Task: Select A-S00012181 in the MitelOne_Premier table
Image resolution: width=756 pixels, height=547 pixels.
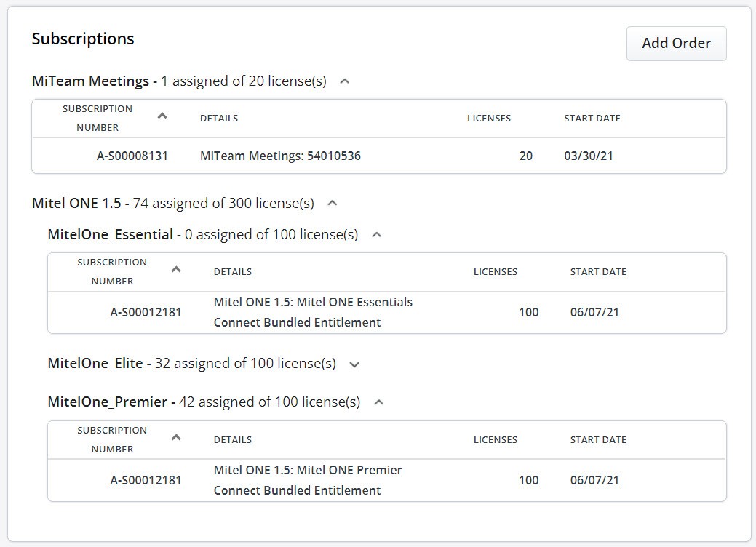Action: pos(146,481)
